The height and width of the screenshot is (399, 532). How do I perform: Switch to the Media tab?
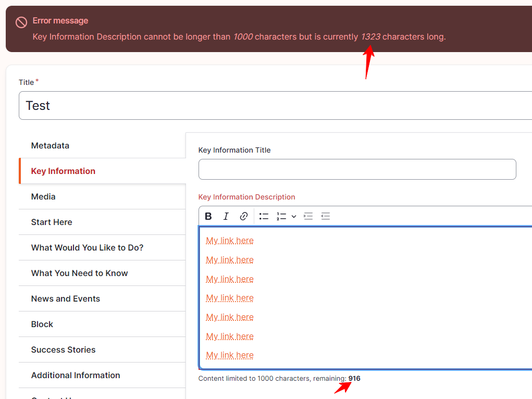pos(43,196)
